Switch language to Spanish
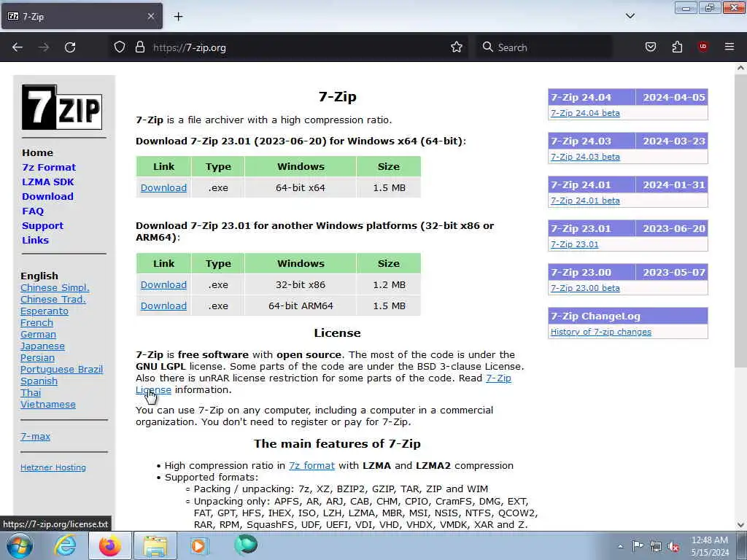The image size is (747, 560). pos(39,381)
